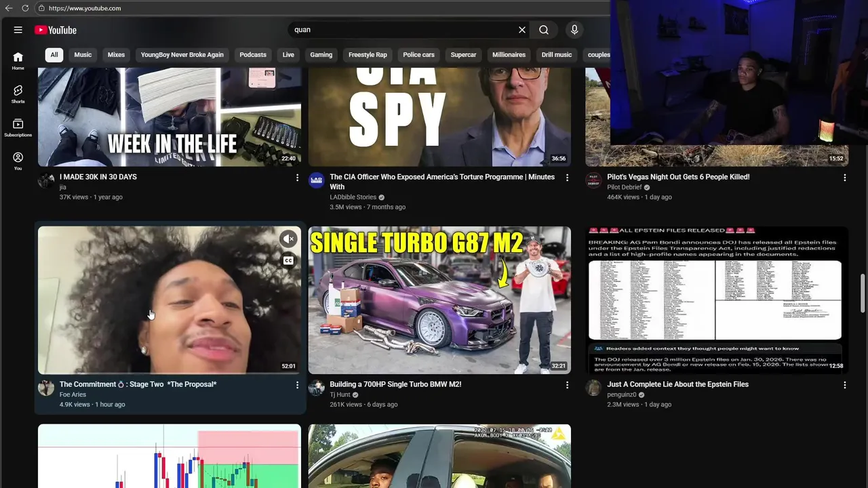This screenshot has width=868, height=488.
Task: Open CIA Officer Torture Programme video title
Action: pos(442,182)
